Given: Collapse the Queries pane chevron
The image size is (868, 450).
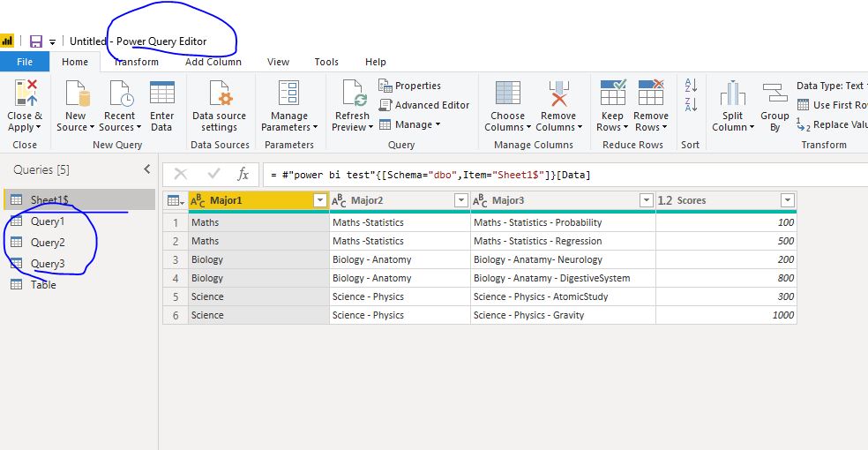Looking at the screenshot, I should (x=146, y=169).
